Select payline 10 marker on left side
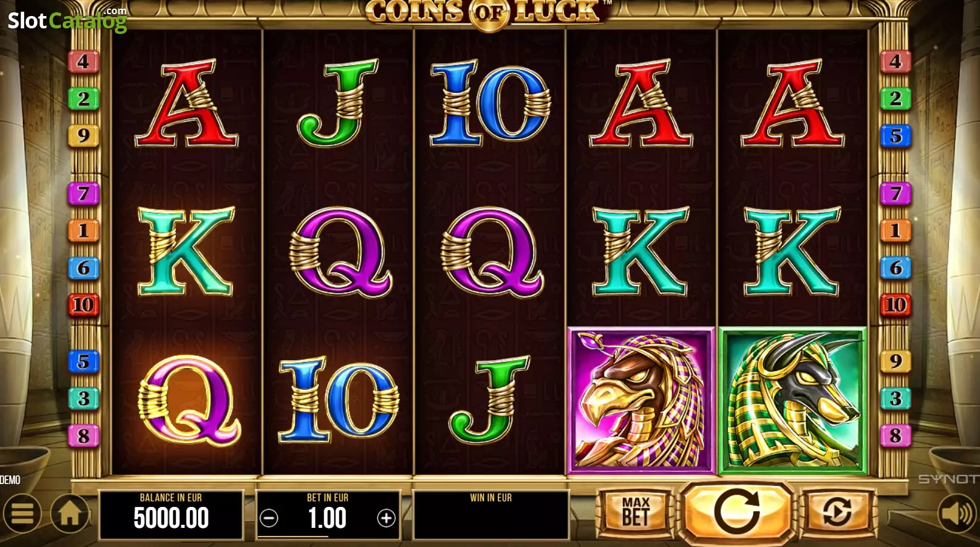Viewport: 980px width, 547px height. tap(83, 305)
